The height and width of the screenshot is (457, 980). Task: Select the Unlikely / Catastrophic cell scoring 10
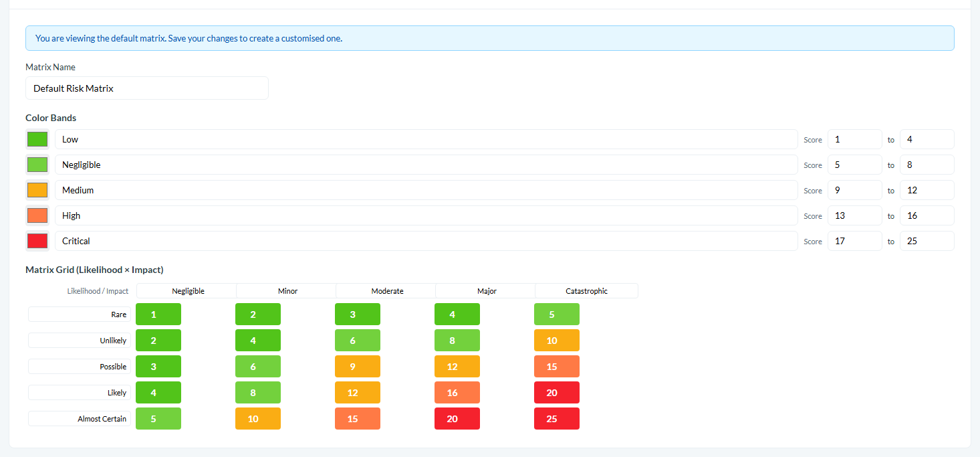tap(557, 341)
